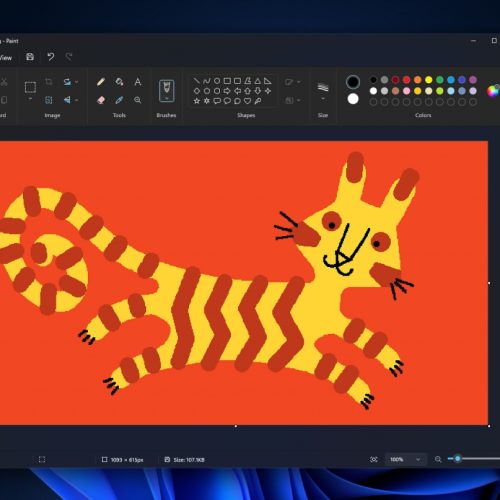Click the bottom-right canvas resize handle
The width and height of the screenshot is (500, 500).
click(489, 426)
